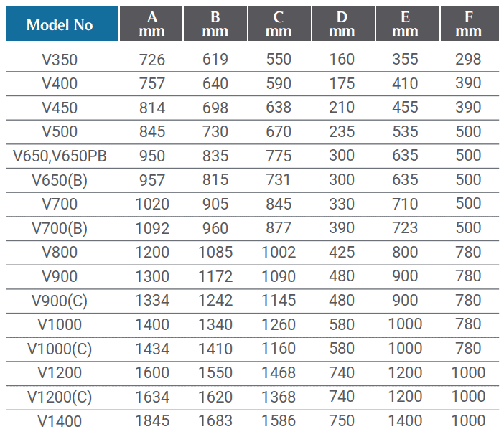Click value 298 in F column
504x447 pixels.
[x=468, y=60]
